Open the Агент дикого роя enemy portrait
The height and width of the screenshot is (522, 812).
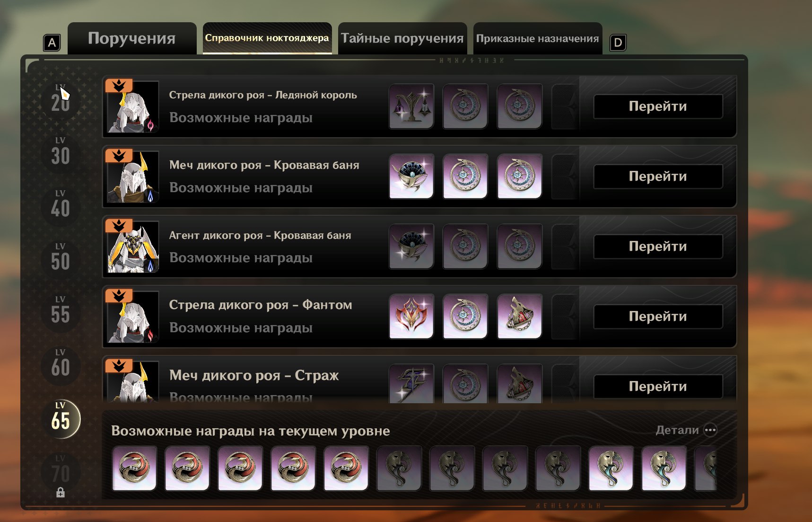point(132,246)
